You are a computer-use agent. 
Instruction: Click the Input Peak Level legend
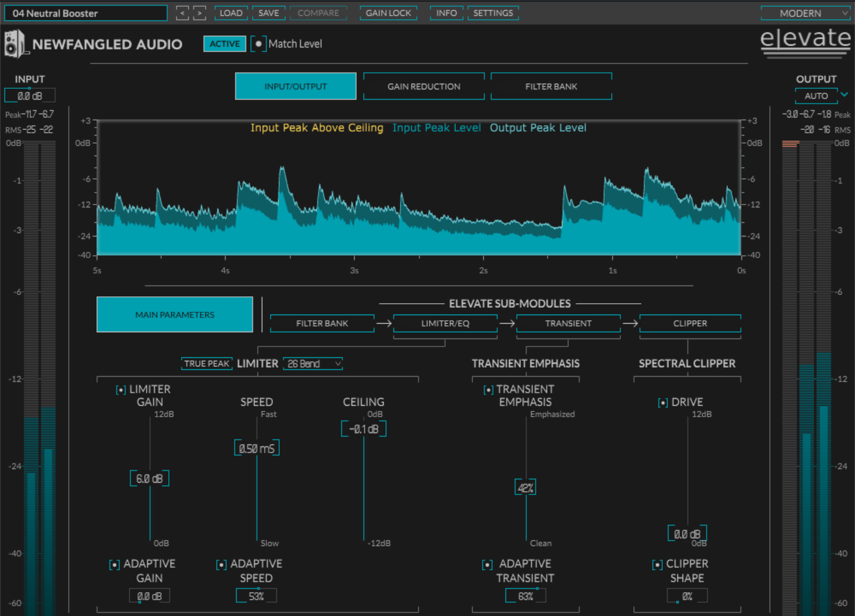coord(437,128)
